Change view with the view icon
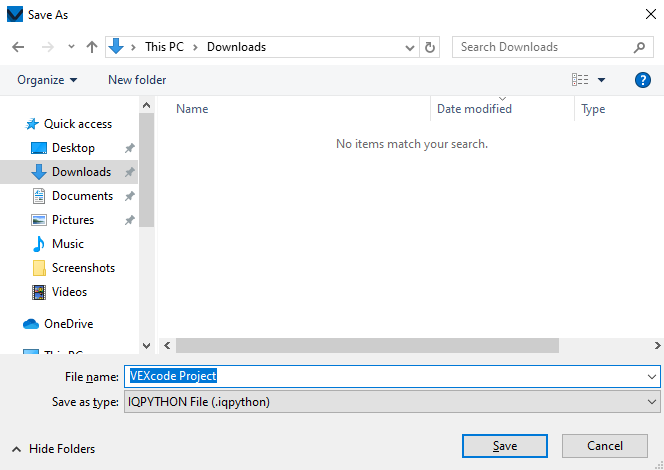 point(580,80)
